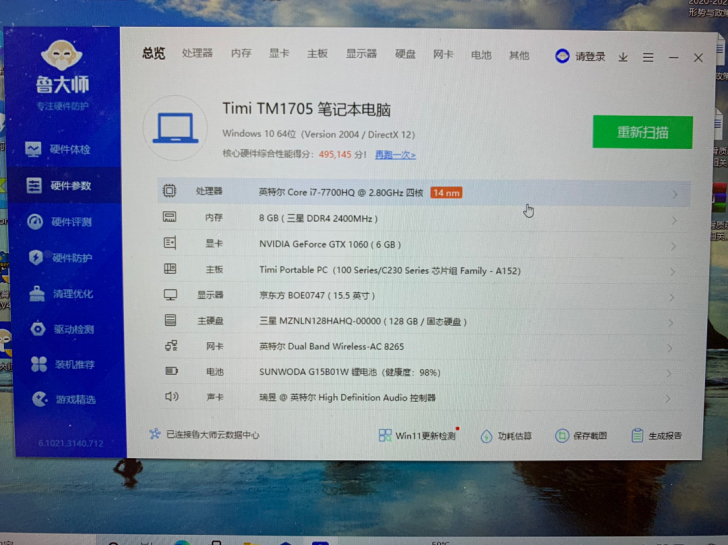This screenshot has width=728, height=545.
Task: Click the 495,145 score text
Action: point(335,155)
